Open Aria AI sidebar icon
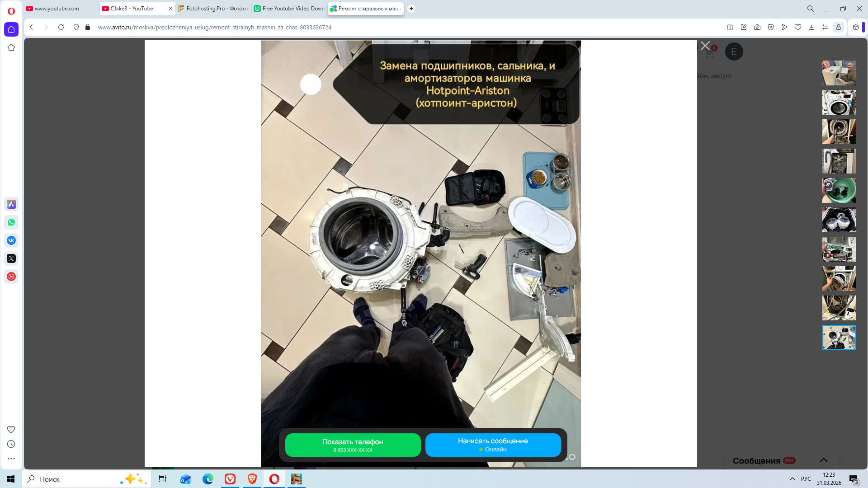 [11, 204]
